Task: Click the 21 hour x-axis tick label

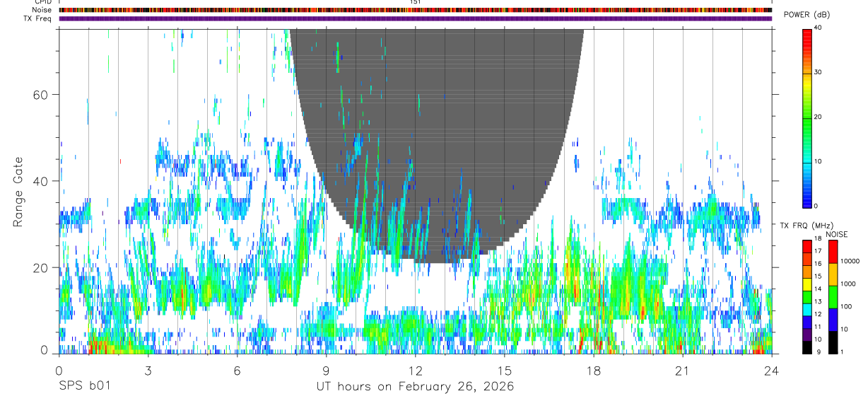Action: [682, 370]
